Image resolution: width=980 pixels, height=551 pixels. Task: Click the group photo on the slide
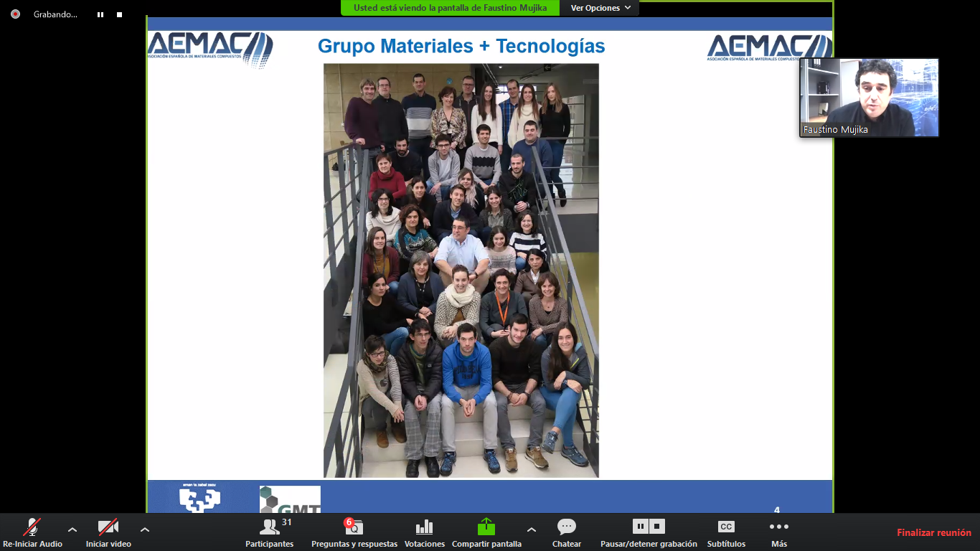point(461,270)
